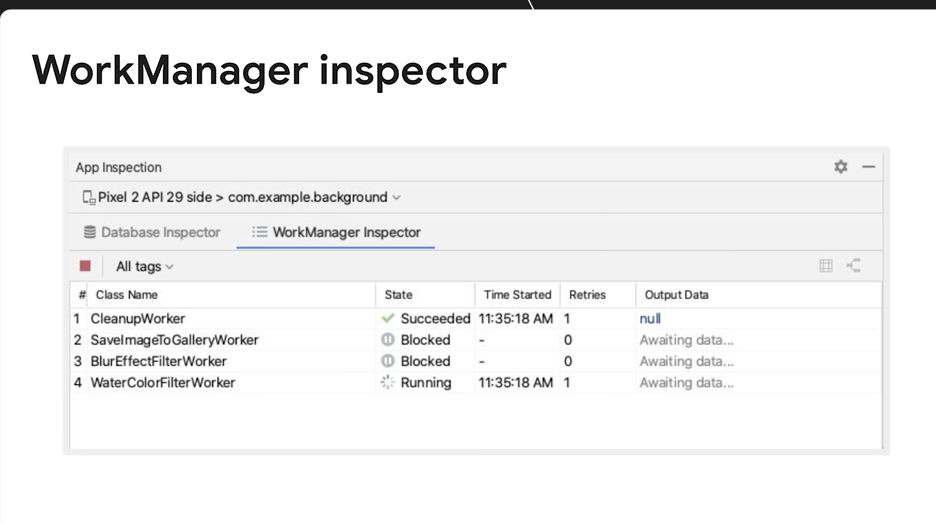The height and width of the screenshot is (523, 936).
Task: Click the App Inspection panel title
Action: click(x=118, y=167)
